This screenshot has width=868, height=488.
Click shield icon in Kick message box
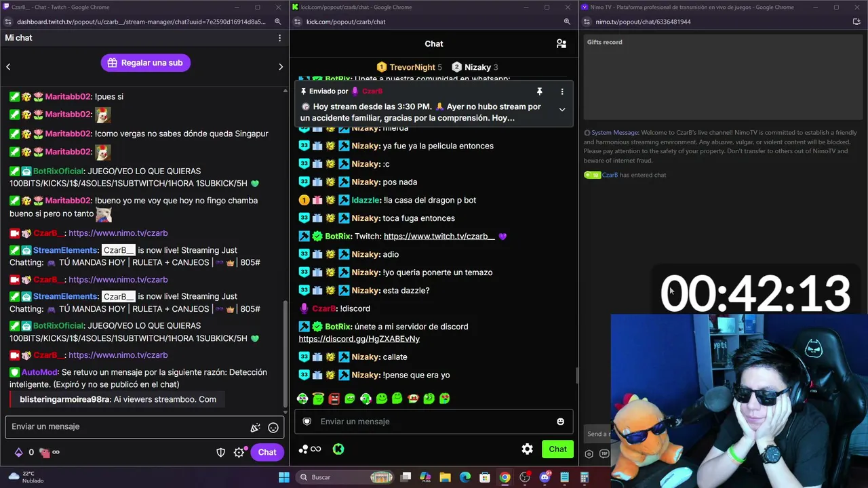click(307, 422)
